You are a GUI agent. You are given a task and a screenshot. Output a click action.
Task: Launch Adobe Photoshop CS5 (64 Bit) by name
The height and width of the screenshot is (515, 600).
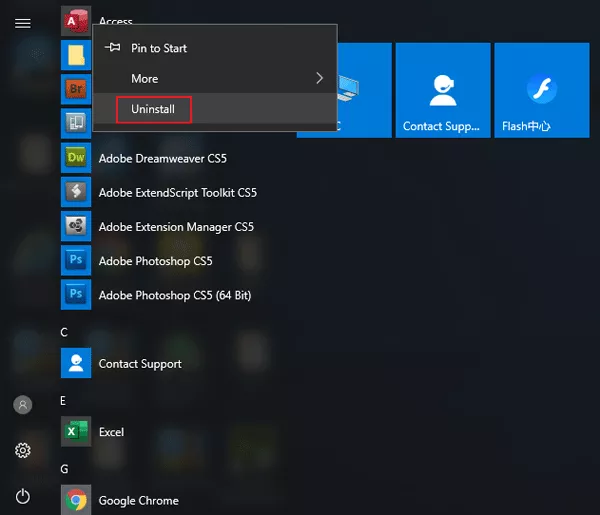pos(175,295)
